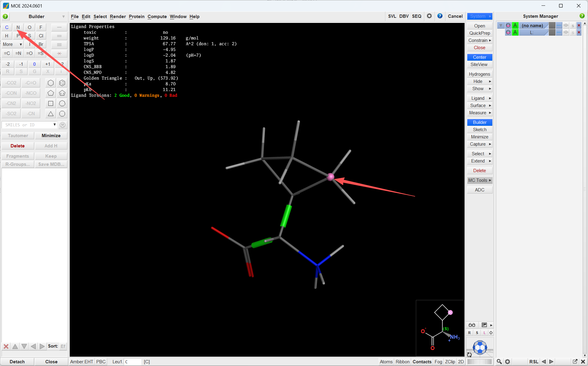Collapse the (no name) system entry
The image size is (588, 366).
pos(501,25)
